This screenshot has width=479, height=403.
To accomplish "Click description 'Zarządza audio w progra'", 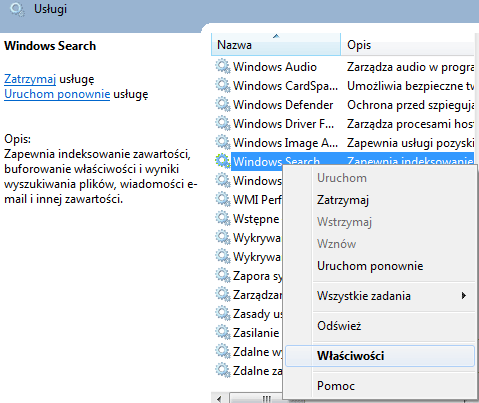I will (x=410, y=67).
